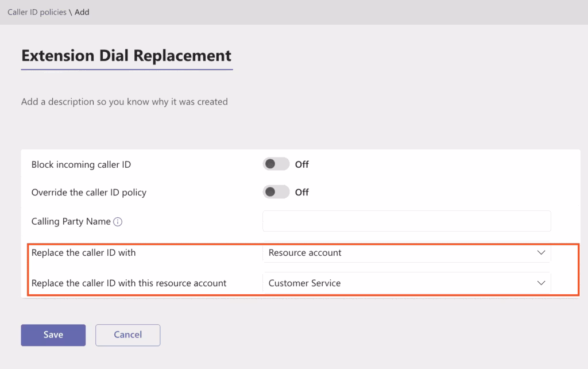The image size is (588, 369).
Task: Enable Override the caller ID policy
Action: click(x=275, y=191)
